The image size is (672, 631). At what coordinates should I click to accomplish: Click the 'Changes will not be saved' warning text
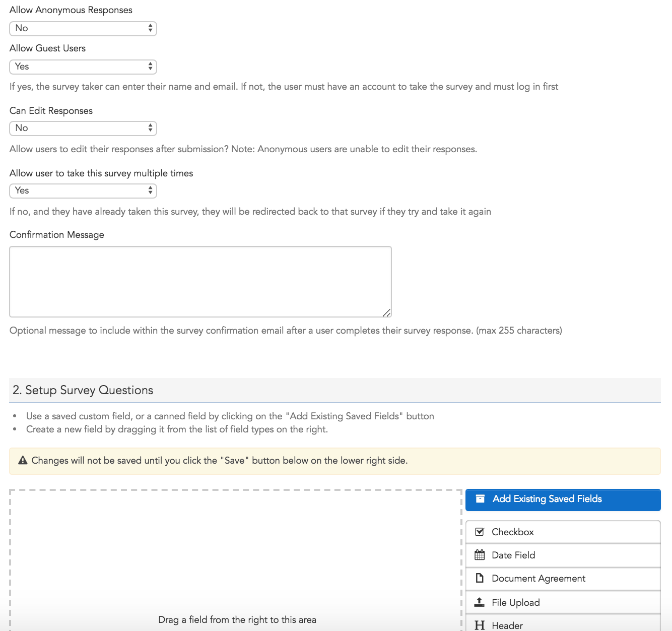pyautogui.click(x=220, y=461)
